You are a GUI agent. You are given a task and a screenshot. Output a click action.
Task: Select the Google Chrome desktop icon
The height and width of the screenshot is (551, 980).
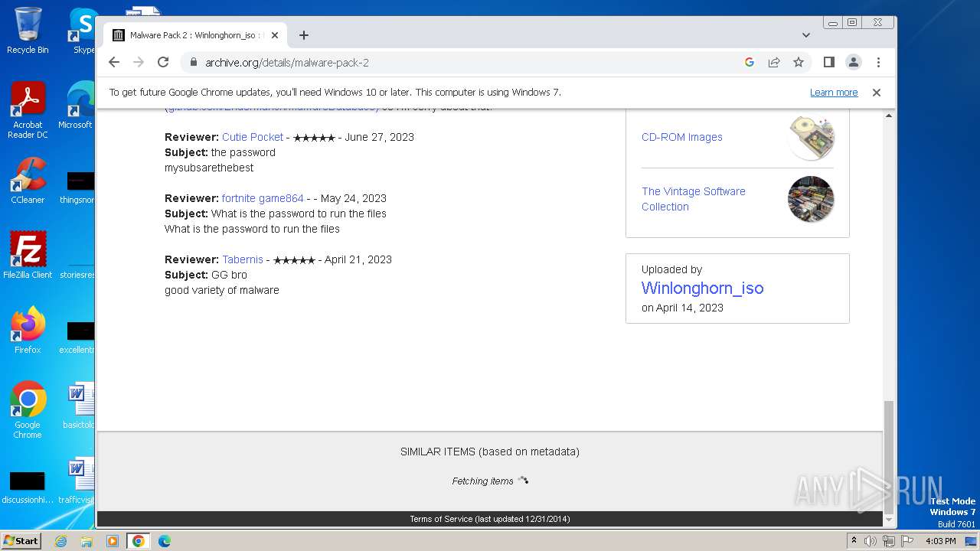point(28,410)
